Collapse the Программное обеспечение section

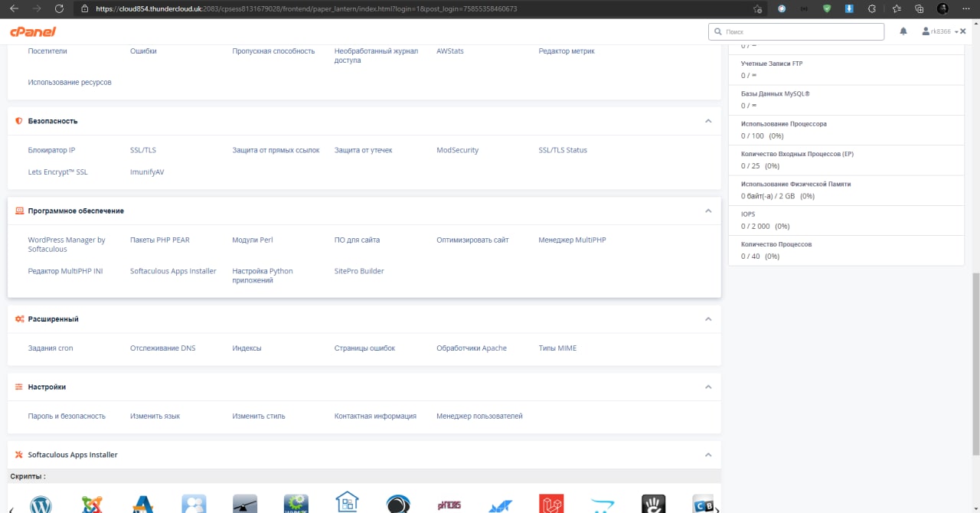pyautogui.click(x=708, y=211)
